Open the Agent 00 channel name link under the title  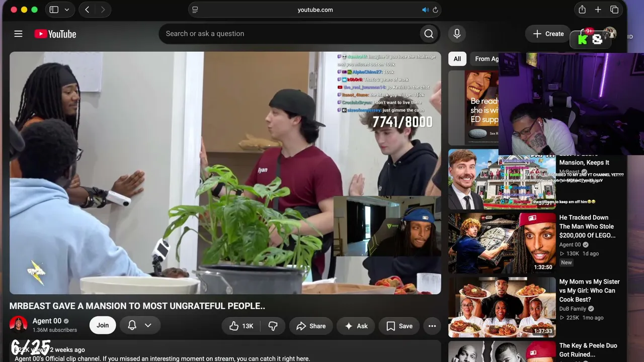[x=47, y=321]
